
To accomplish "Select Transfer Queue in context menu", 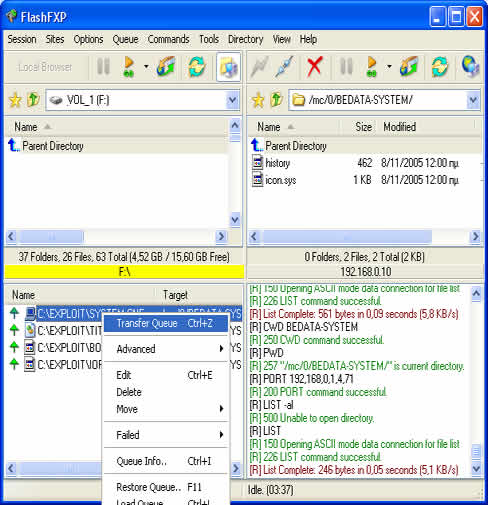I will click(166, 323).
